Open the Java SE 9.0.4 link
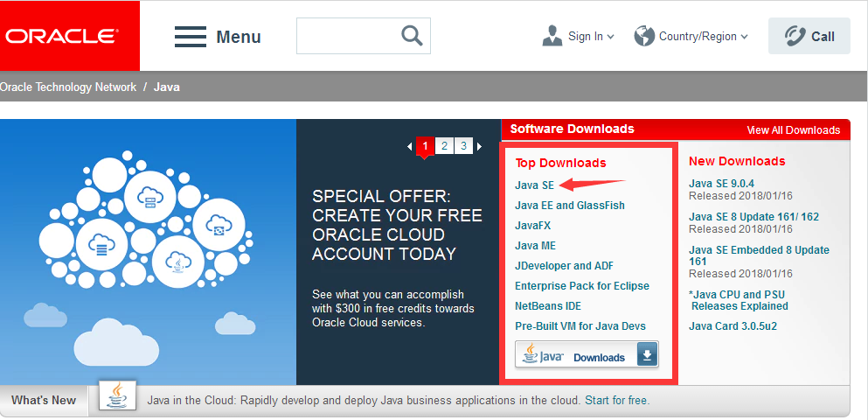This screenshot has height=420, width=868. click(x=721, y=184)
